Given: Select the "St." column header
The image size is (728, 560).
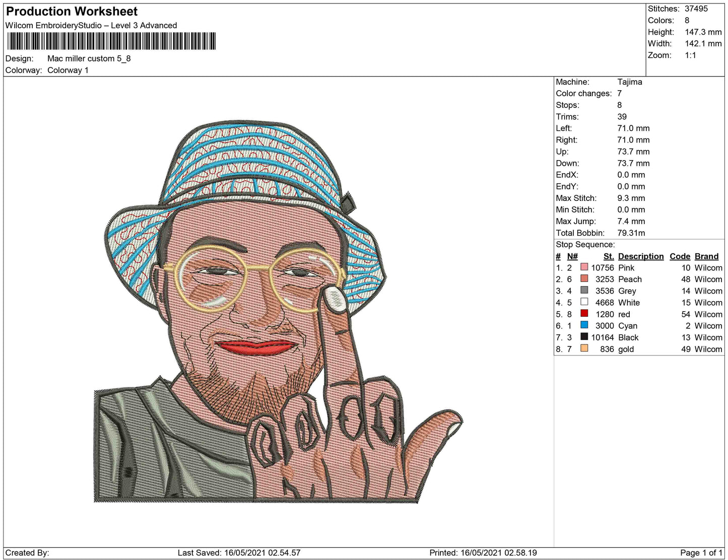Looking at the screenshot, I should pos(609,256).
